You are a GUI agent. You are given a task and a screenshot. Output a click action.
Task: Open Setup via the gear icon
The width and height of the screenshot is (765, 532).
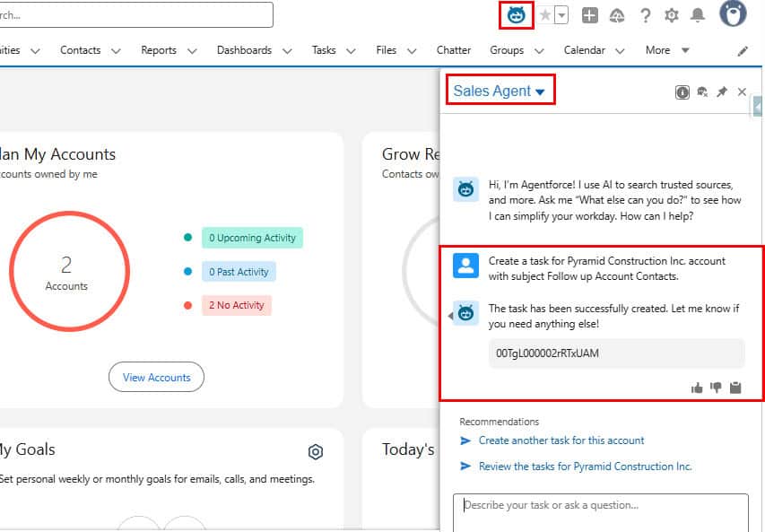point(671,14)
